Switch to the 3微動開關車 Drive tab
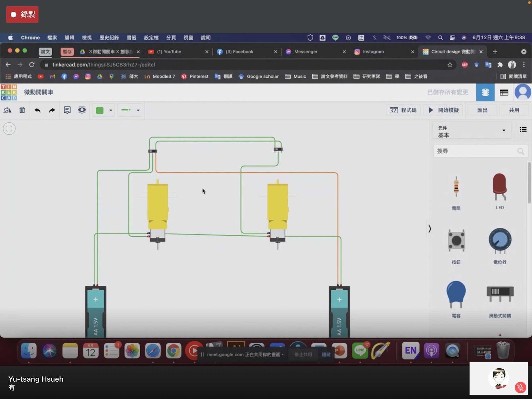This screenshot has width=532, height=399. point(110,52)
